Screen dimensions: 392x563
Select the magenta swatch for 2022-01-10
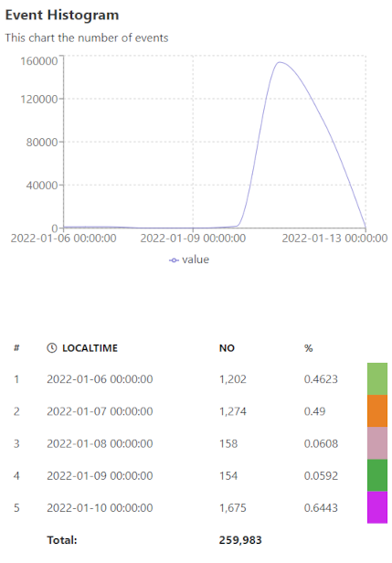coord(377,507)
